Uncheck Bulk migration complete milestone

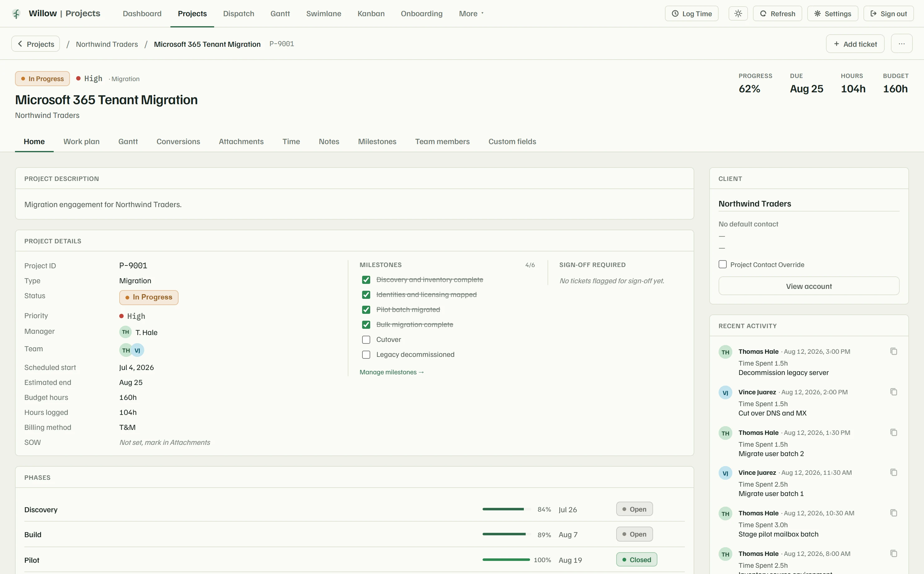pyautogui.click(x=366, y=325)
